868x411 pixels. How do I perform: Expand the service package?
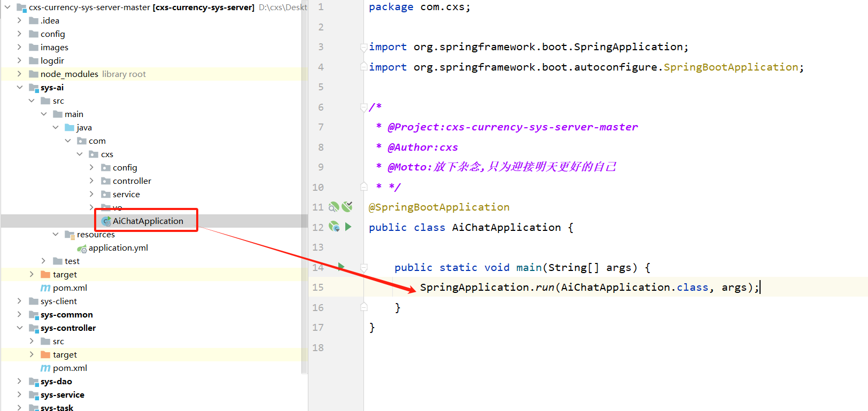91,194
